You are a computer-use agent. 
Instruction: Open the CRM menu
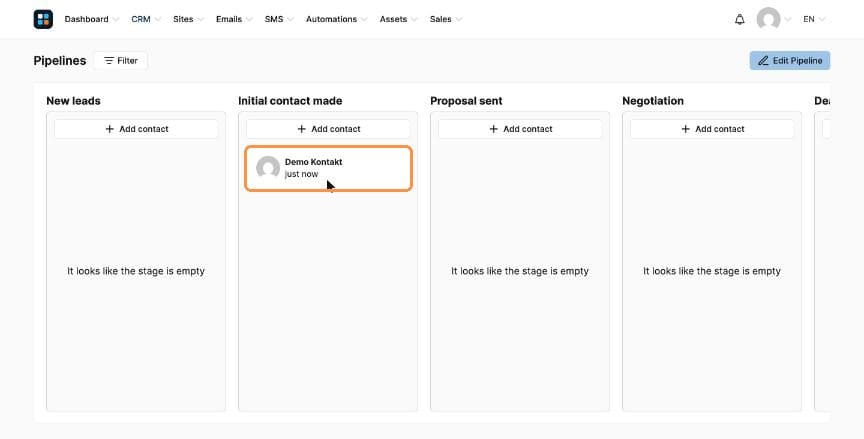click(146, 19)
